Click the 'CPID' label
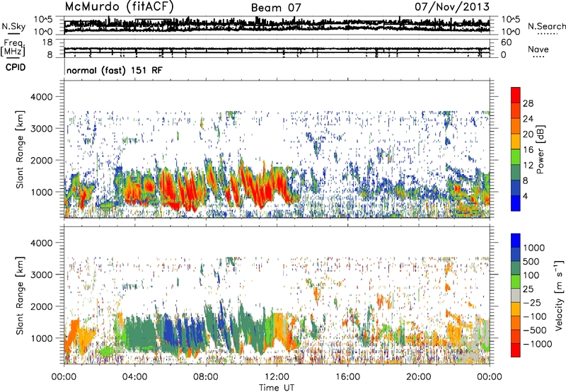 [16, 67]
